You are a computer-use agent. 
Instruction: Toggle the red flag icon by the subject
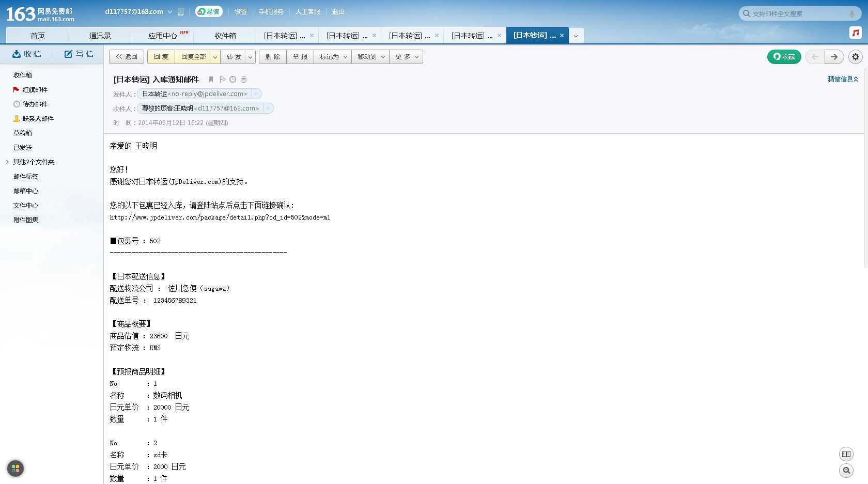[222, 80]
